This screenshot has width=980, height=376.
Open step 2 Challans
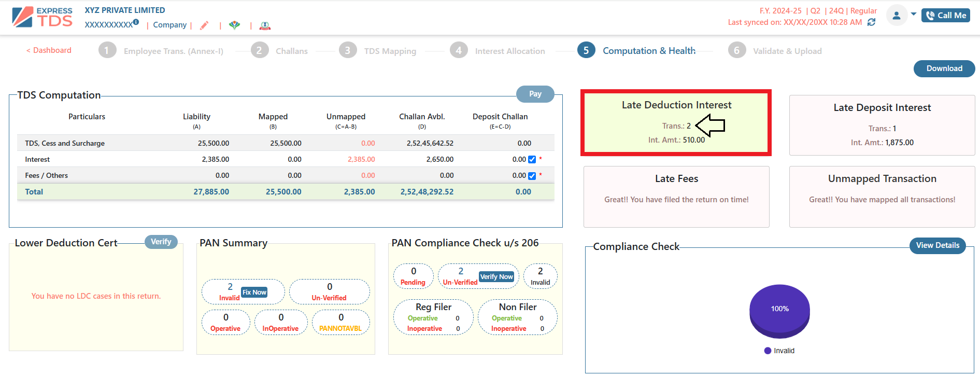click(x=279, y=50)
